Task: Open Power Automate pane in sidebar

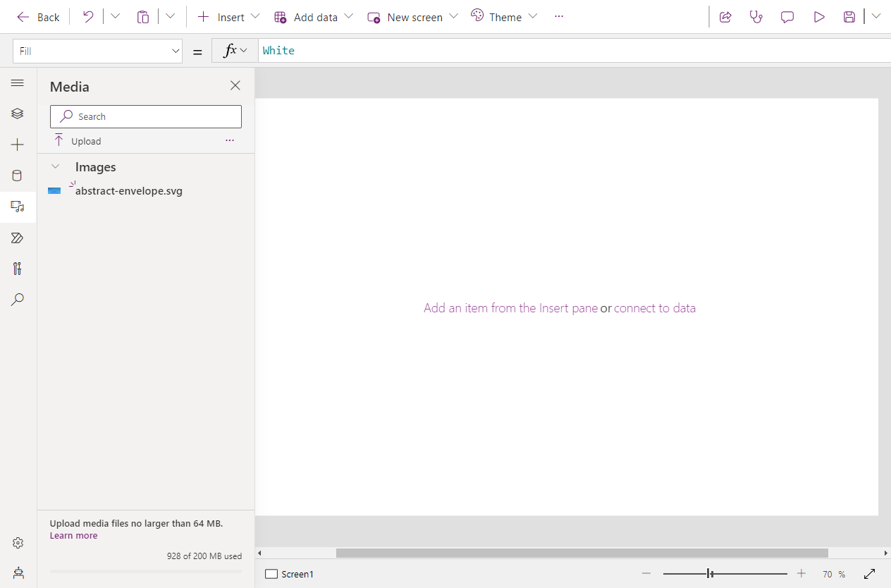Action: (18, 238)
